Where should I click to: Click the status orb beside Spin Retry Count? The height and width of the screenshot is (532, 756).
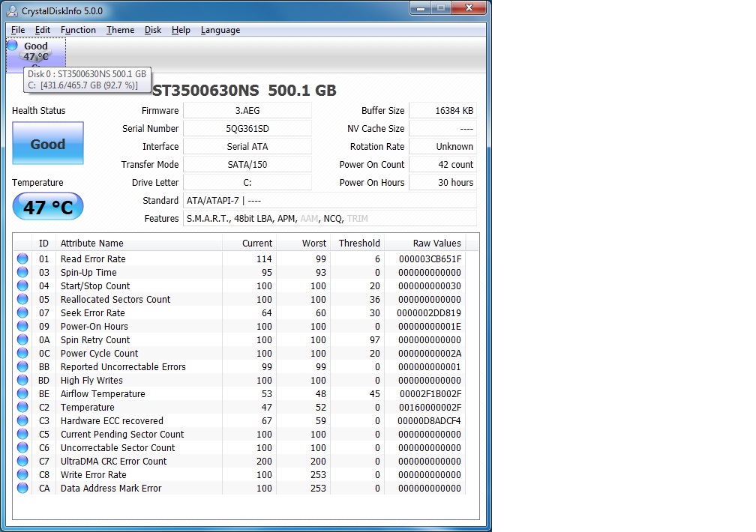point(22,339)
